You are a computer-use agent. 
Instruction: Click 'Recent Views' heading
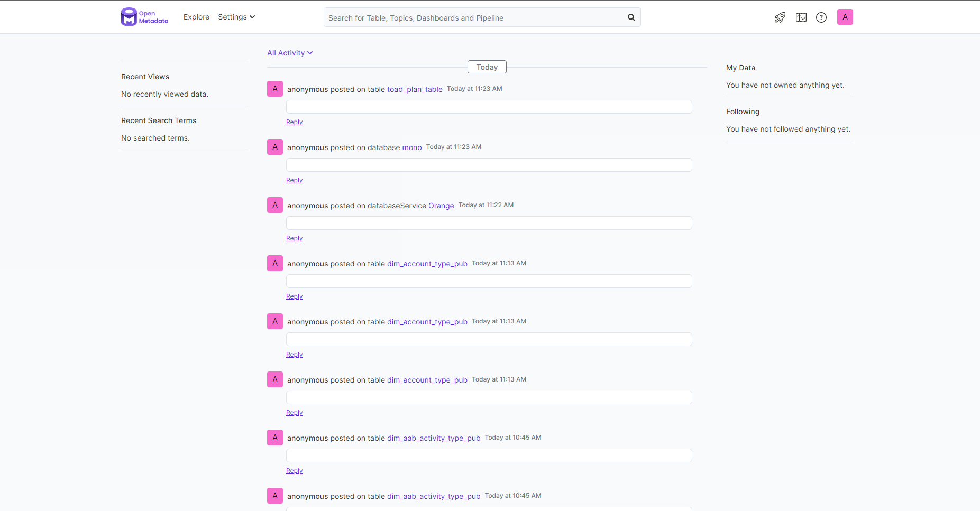pyautogui.click(x=145, y=77)
